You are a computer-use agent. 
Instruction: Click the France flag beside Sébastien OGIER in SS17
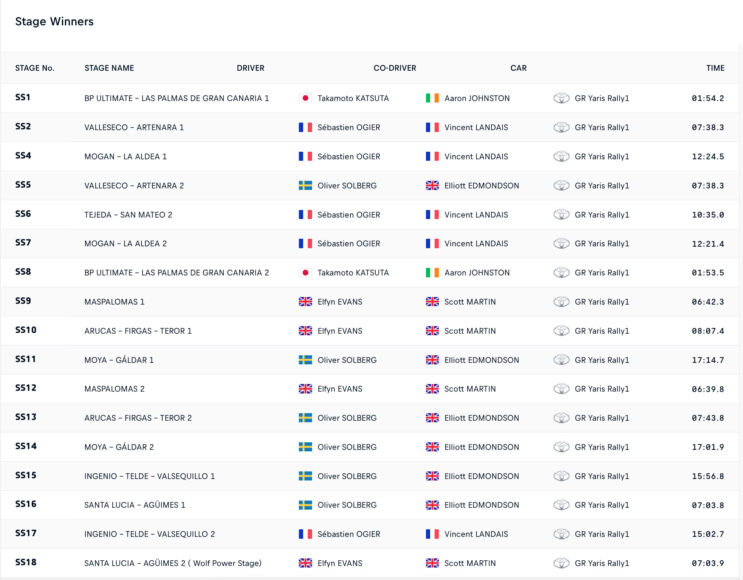[306, 534]
